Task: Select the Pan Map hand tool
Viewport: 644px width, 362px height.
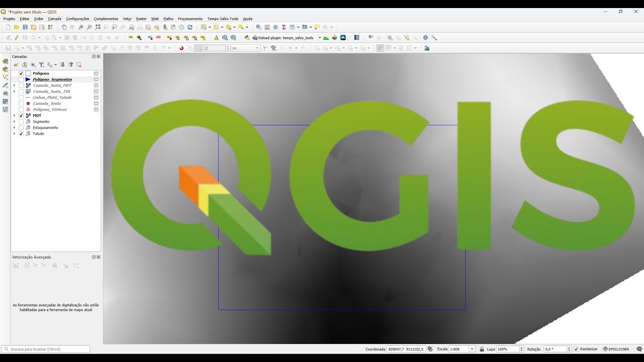Action: (x=64, y=27)
